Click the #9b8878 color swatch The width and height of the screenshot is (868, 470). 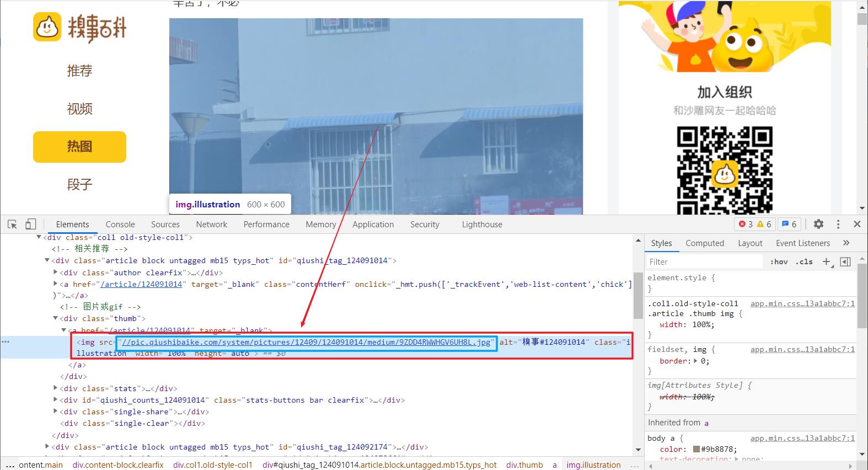pos(696,449)
